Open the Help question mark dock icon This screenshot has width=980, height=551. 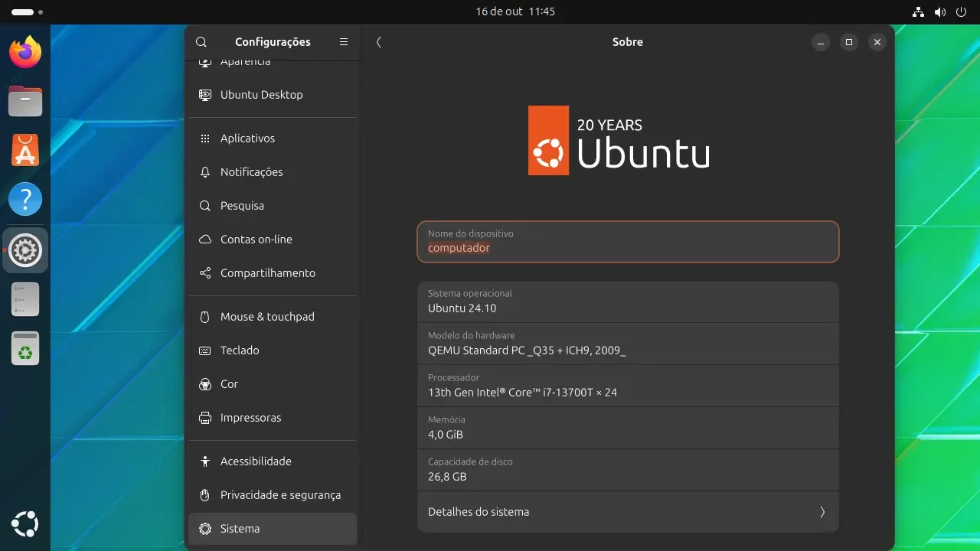[x=25, y=201]
